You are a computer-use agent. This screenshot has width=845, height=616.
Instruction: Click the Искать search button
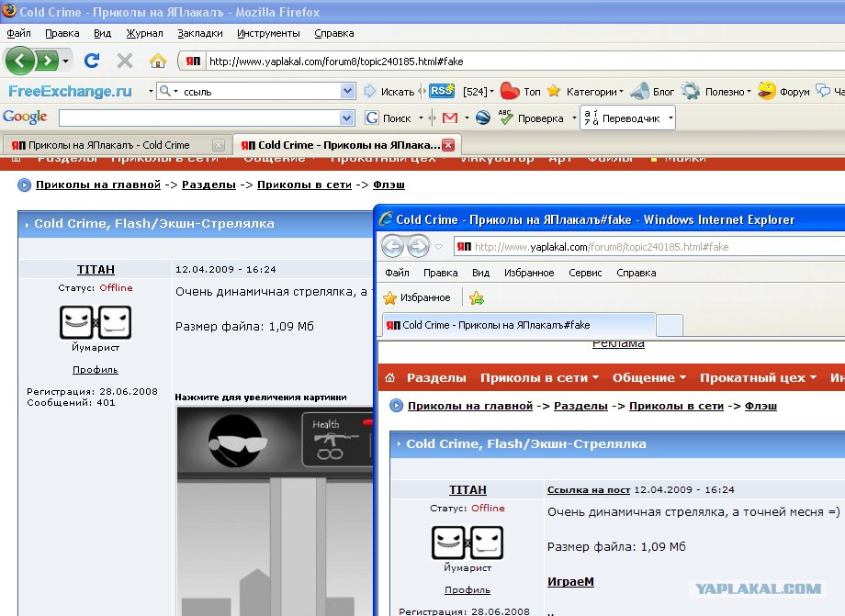[389, 92]
